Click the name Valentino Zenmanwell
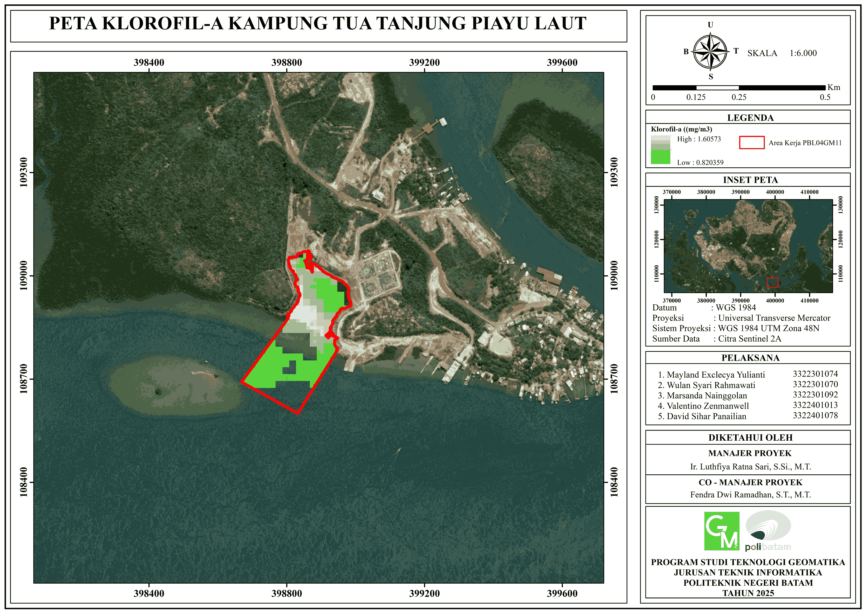 708,406
